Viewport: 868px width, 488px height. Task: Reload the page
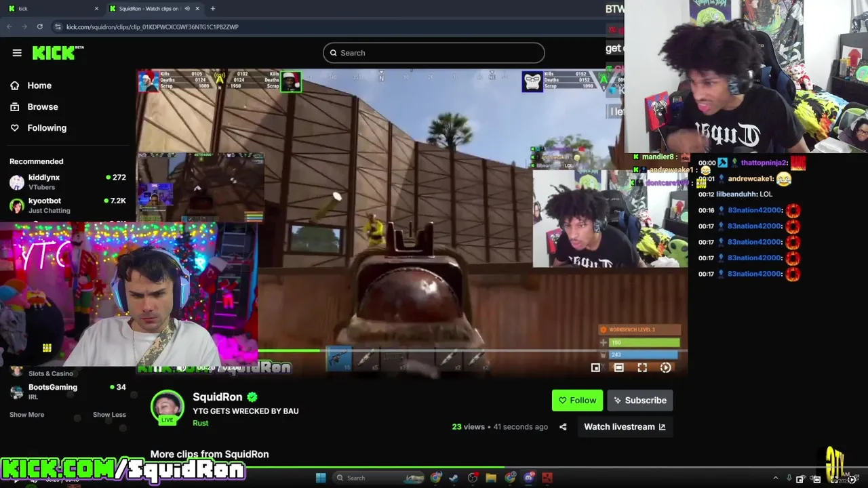tap(40, 26)
